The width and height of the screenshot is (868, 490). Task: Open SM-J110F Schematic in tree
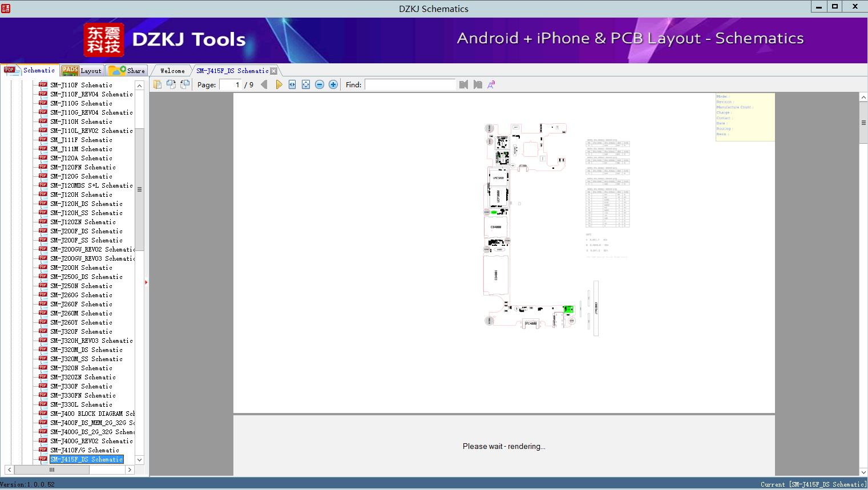click(81, 85)
